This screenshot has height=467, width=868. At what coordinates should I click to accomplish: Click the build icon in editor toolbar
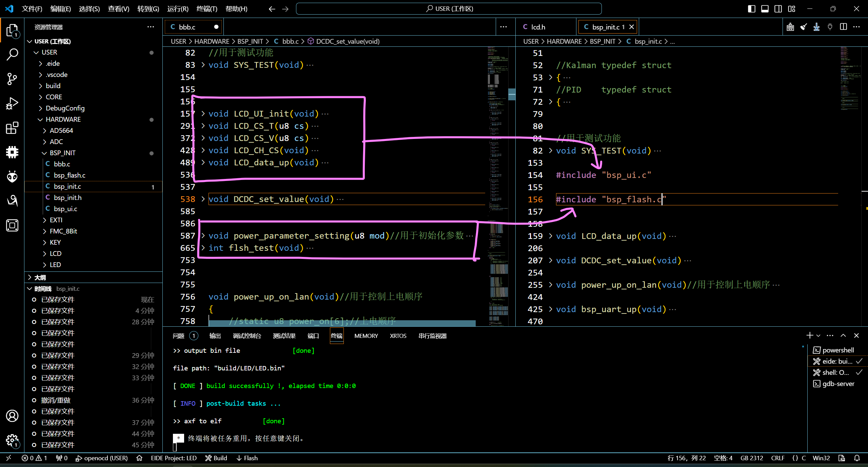pos(790,27)
